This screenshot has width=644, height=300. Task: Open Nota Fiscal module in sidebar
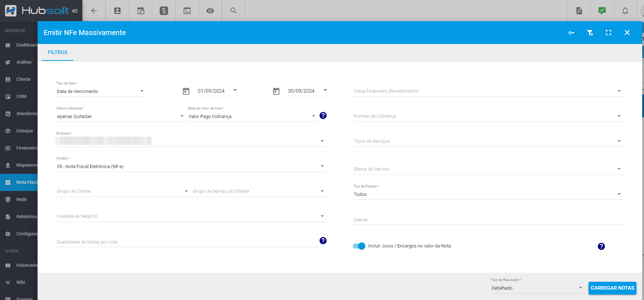tap(19, 182)
